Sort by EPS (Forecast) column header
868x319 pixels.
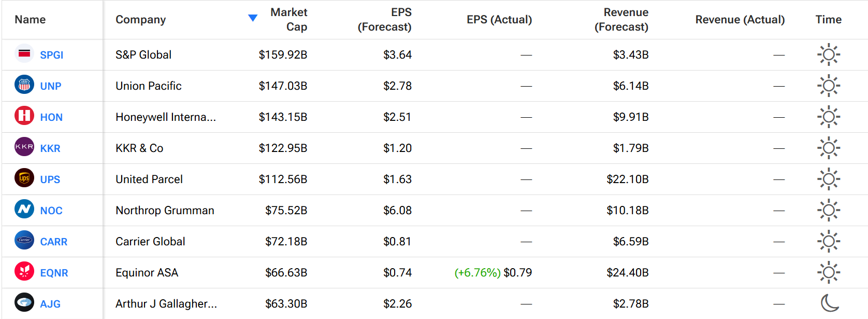[x=385, y=20]
